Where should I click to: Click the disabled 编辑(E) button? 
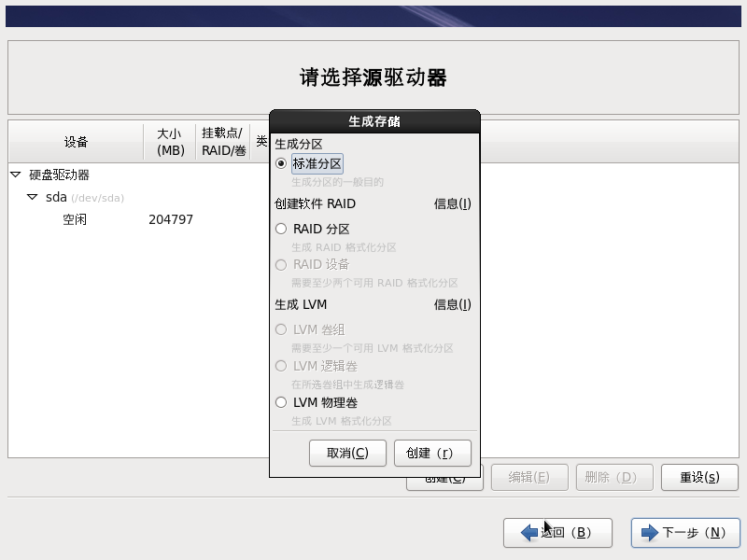tap(529, 477)
